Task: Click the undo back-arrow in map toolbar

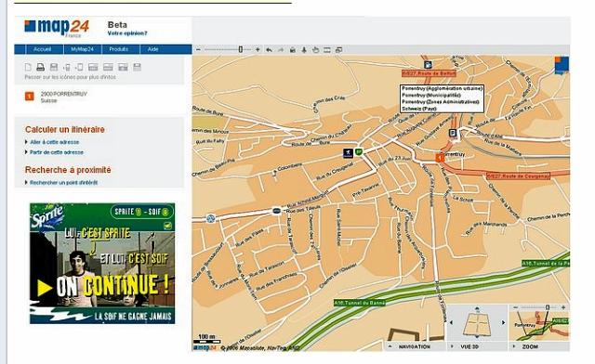Action: (x=270, y=49)
